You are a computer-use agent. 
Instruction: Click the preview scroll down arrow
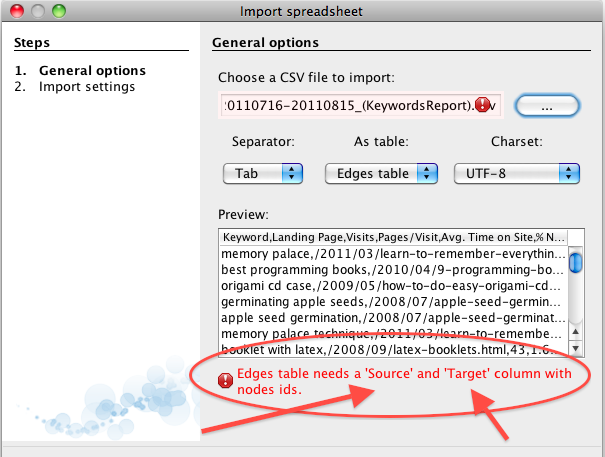[575, 349]
